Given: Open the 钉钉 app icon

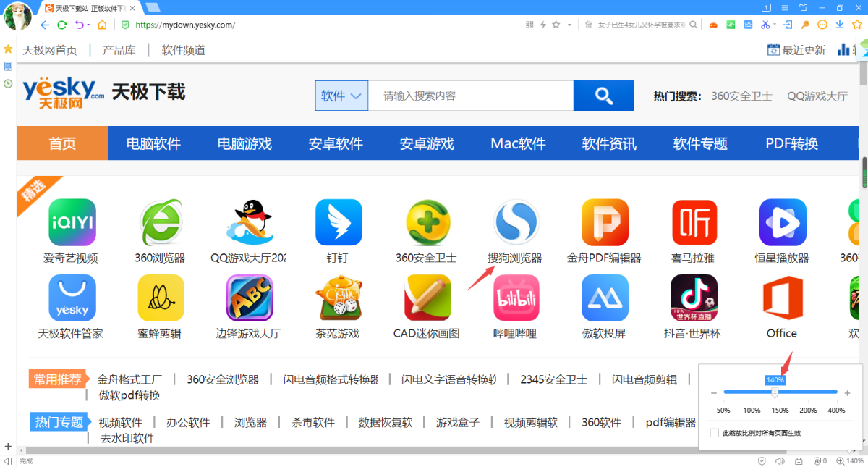Looking at the screenshot, I should (339, 222).
